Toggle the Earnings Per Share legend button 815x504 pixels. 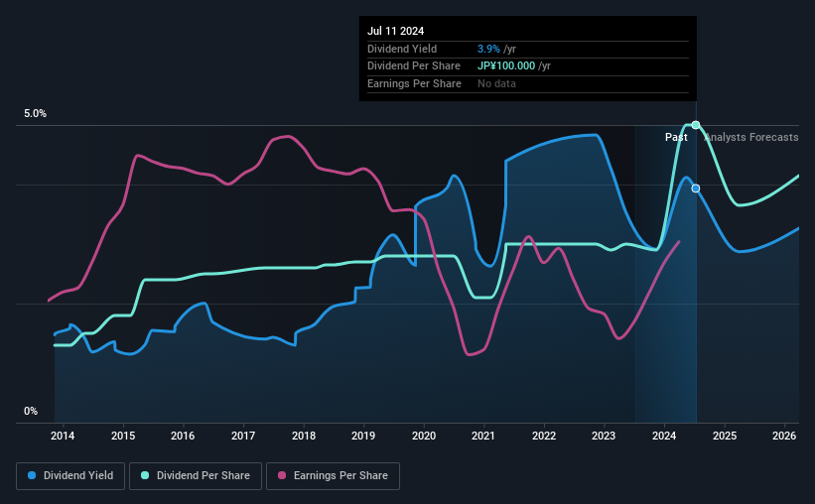[x=333, y=476]
